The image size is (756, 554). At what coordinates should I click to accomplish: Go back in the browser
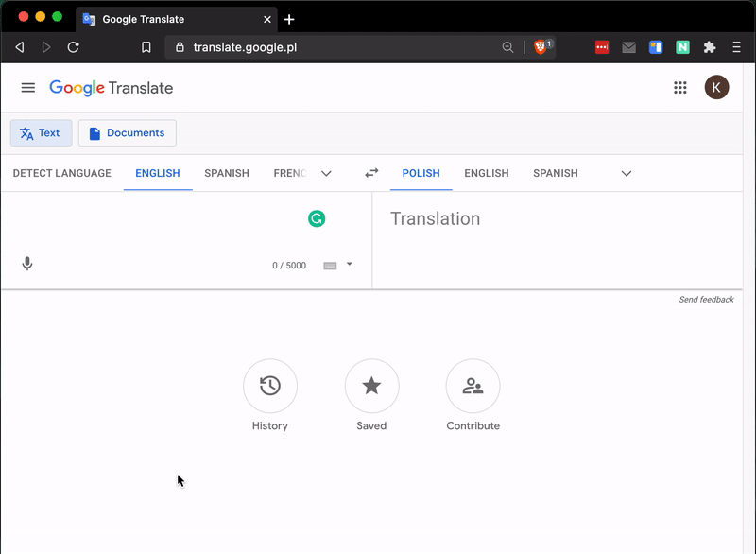(x=20, y=47)
